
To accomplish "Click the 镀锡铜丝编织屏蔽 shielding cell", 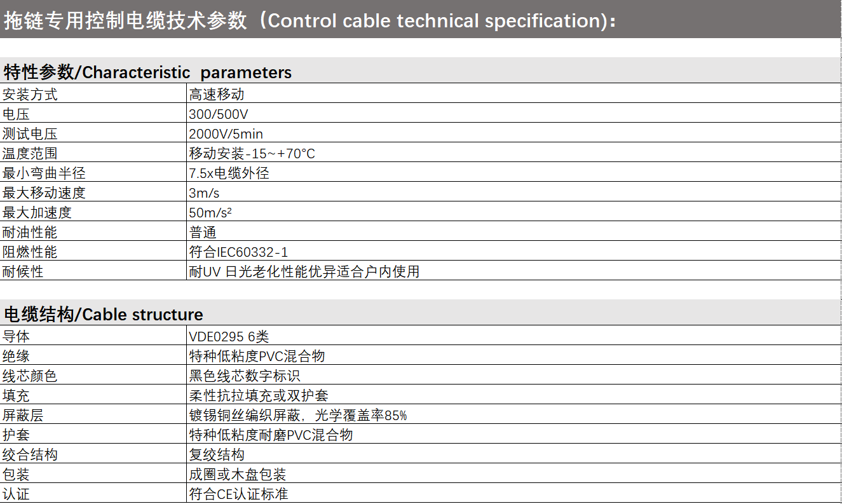I will pos(298,416).
